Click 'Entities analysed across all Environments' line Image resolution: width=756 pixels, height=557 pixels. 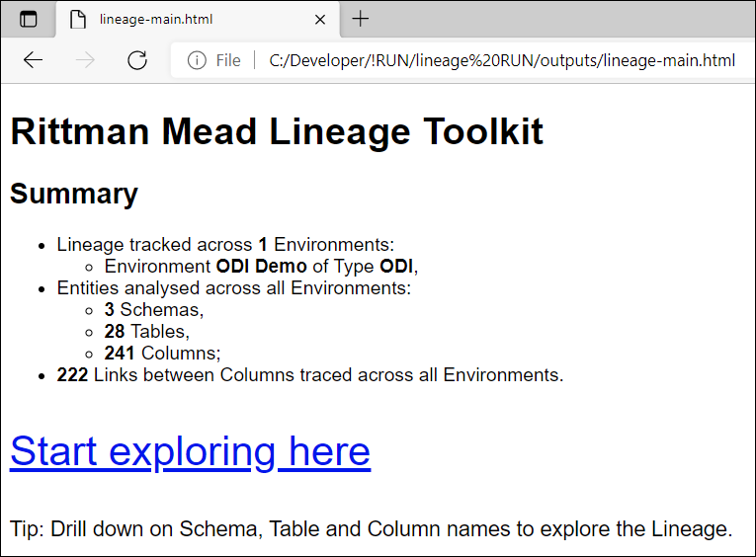pos(234,288)
